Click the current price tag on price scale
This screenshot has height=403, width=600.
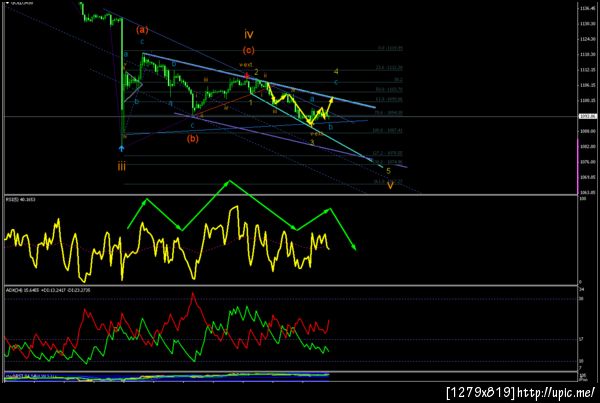click(587, 116)
